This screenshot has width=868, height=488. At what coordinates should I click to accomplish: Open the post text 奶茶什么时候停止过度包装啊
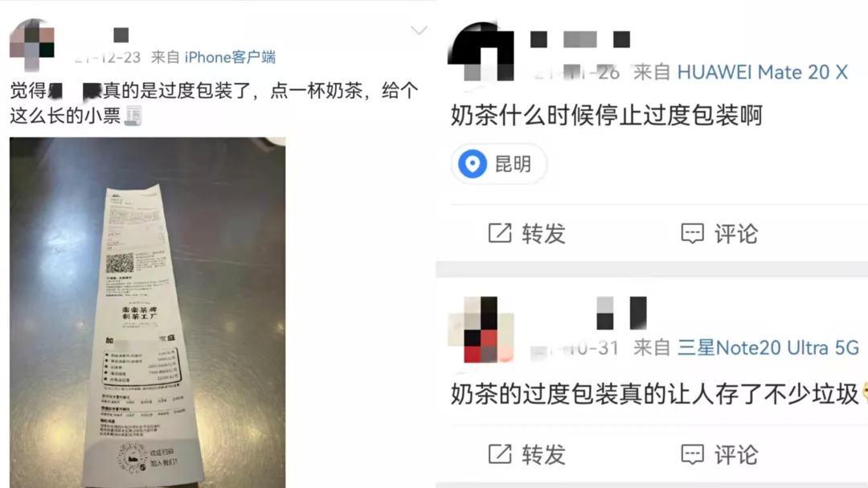(x=606, y=115)
